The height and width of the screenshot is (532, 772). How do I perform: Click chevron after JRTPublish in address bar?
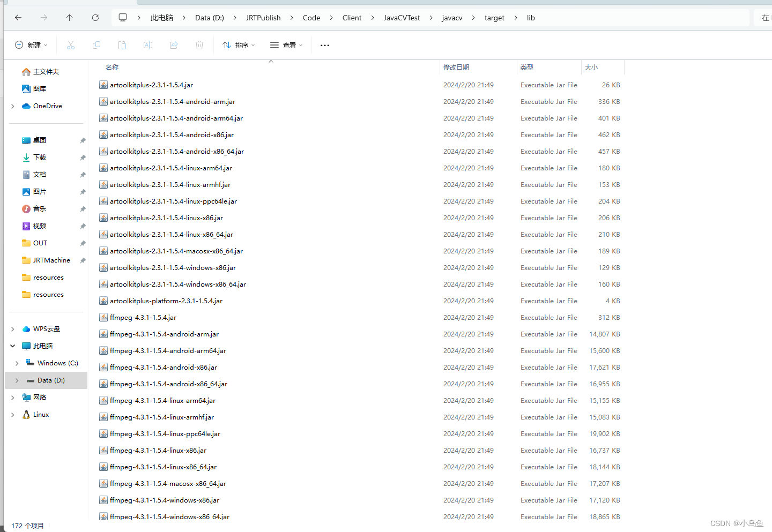[x=292, y=18]
